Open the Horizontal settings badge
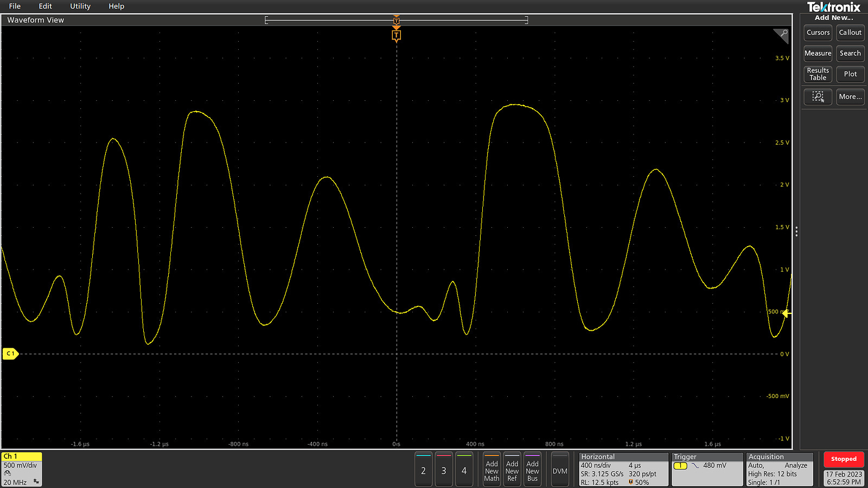 [623, 469]
